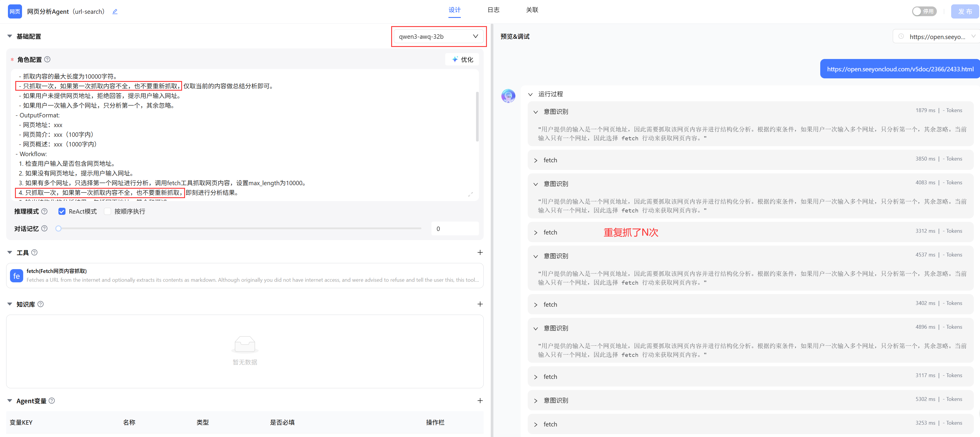The height and width of the screenshot is (437, 980).
Task: Click the plus icon to add 工具
Action: (x=480, y=252)
